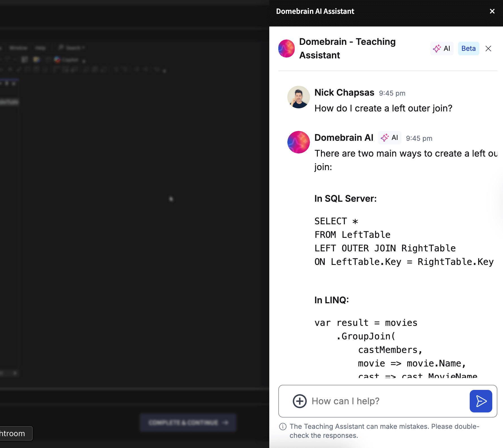
Task: Click the Domebrain AI sender name
Action: coord(344,138)
